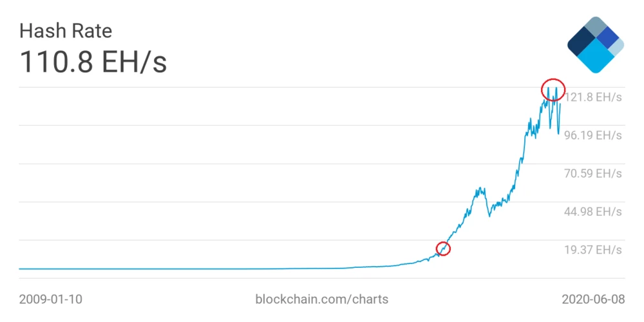This screenshot has height=322, width=644.
Task: Select the 110.8 EH/s current value
Action: (x=94, y=62)
